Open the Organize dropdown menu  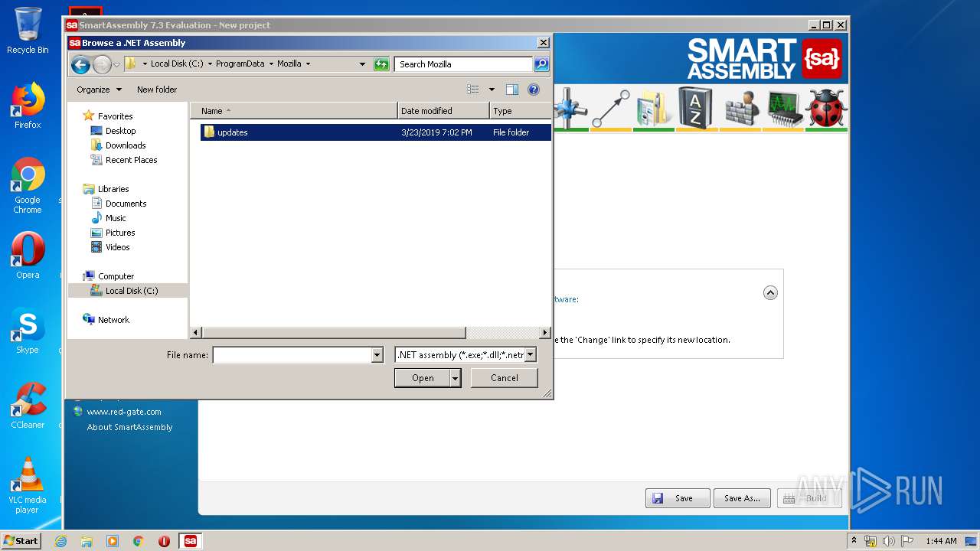99,90
